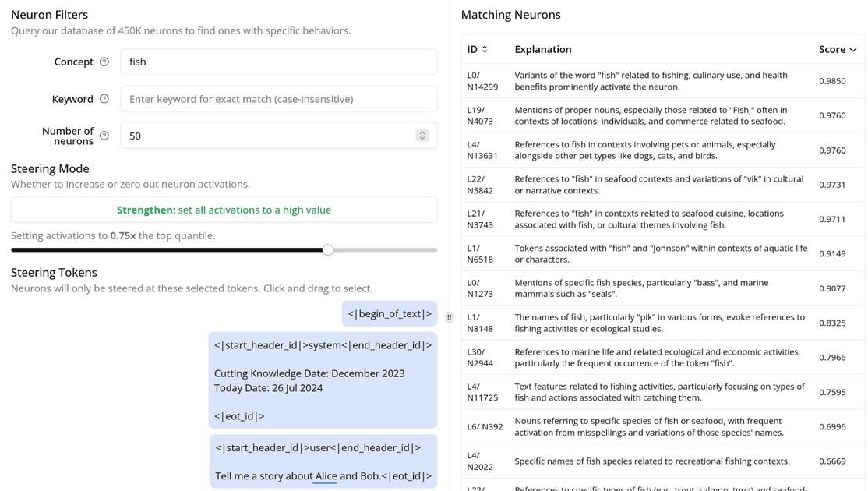Select neuron row L0/N1273

[x=662, y=288]
